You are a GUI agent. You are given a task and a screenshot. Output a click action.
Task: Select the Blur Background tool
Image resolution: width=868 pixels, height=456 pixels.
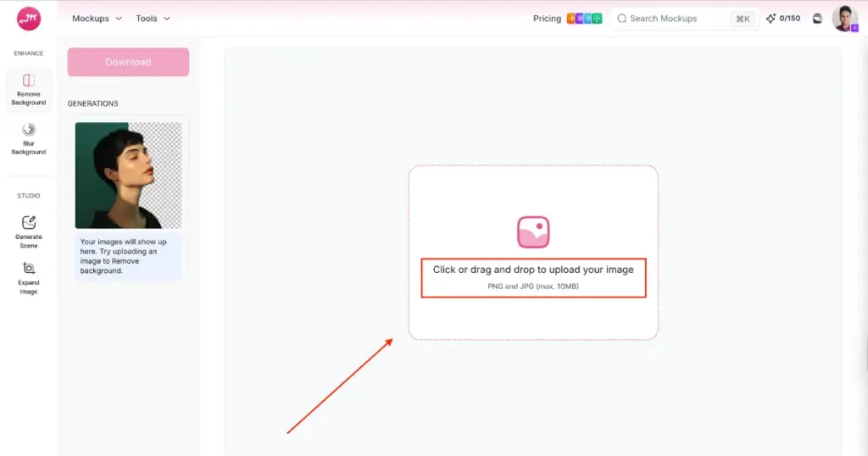(29, 130)
